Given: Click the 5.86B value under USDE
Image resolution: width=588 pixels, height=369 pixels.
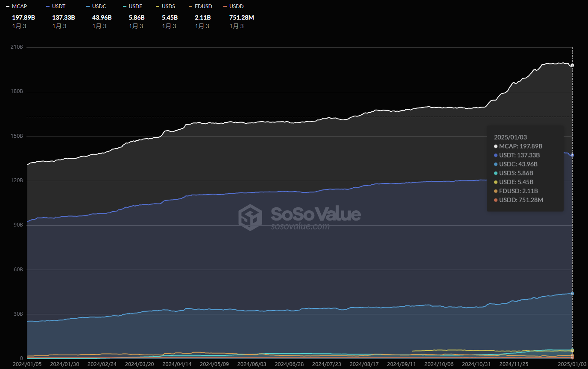Looking at the screenshot, I should [x=137, y=17].
